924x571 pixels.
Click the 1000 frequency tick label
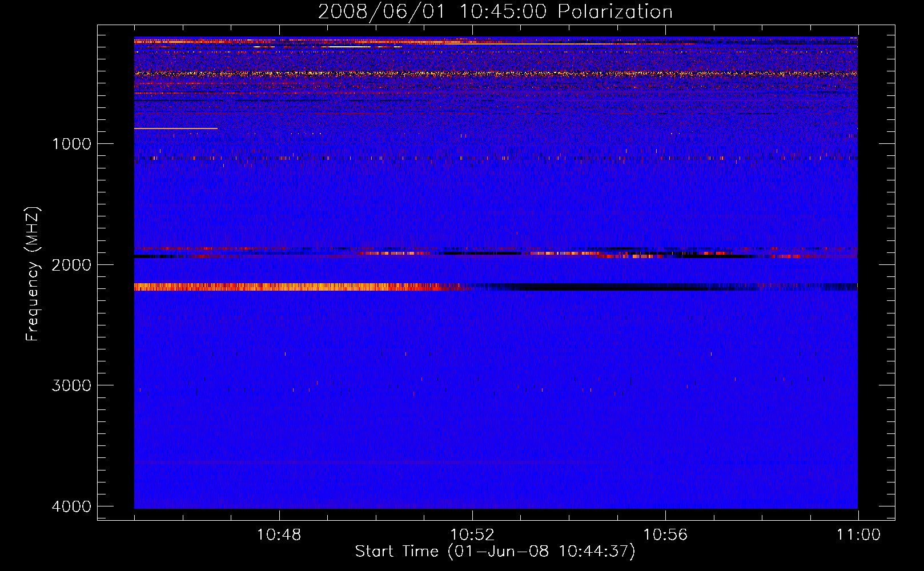point(71,144)
